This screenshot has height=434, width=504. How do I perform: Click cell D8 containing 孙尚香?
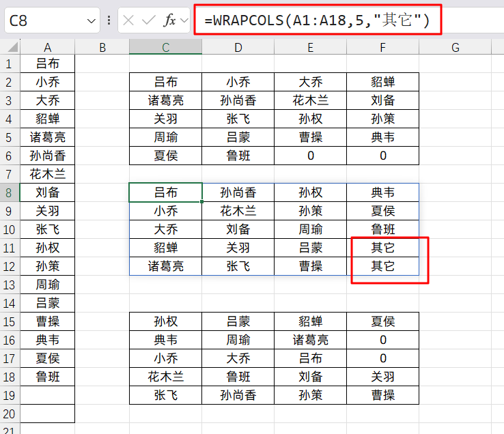(238, 192)
